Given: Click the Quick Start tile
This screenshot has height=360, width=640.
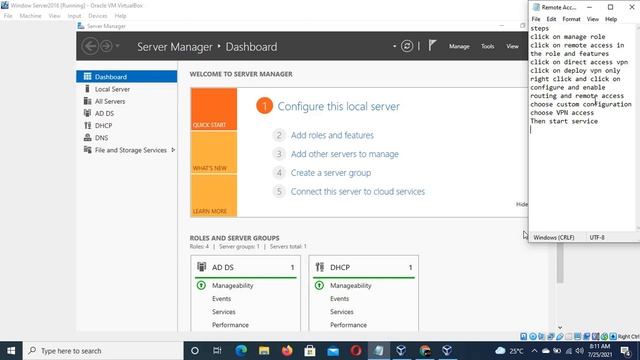Looking at the screenshot, I should (213, 109).
